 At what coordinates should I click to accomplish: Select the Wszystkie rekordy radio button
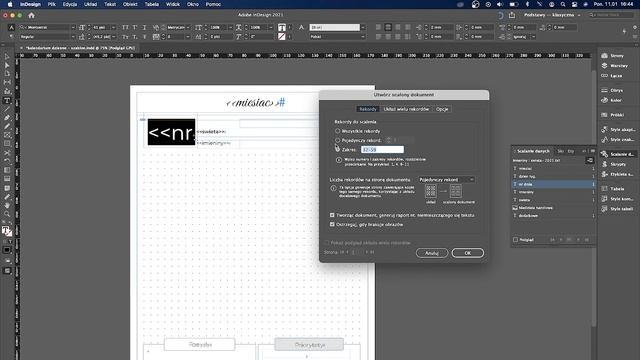(338, 131)
